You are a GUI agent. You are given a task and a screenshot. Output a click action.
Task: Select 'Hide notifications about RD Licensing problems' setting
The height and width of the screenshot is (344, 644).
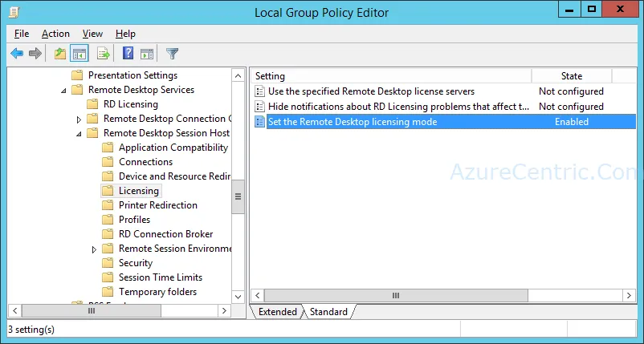click(398, 107)
